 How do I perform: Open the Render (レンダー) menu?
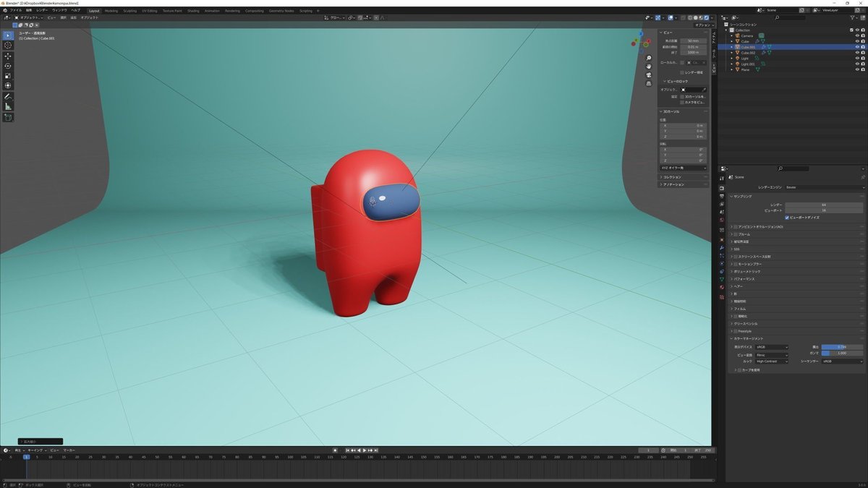(x=42, y=10)
